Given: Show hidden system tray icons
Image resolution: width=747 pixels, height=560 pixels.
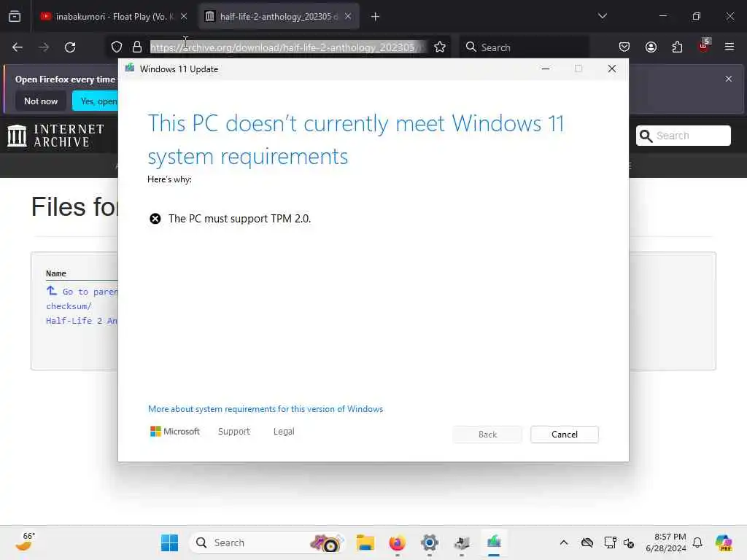Looking at the screenshot, I should [x=564, y=542].
